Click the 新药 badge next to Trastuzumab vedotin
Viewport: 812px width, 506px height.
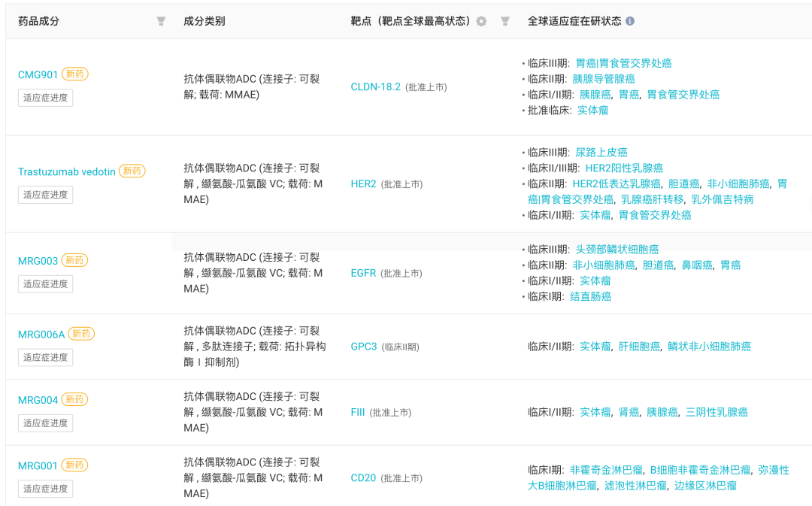(x=132, y=171)
